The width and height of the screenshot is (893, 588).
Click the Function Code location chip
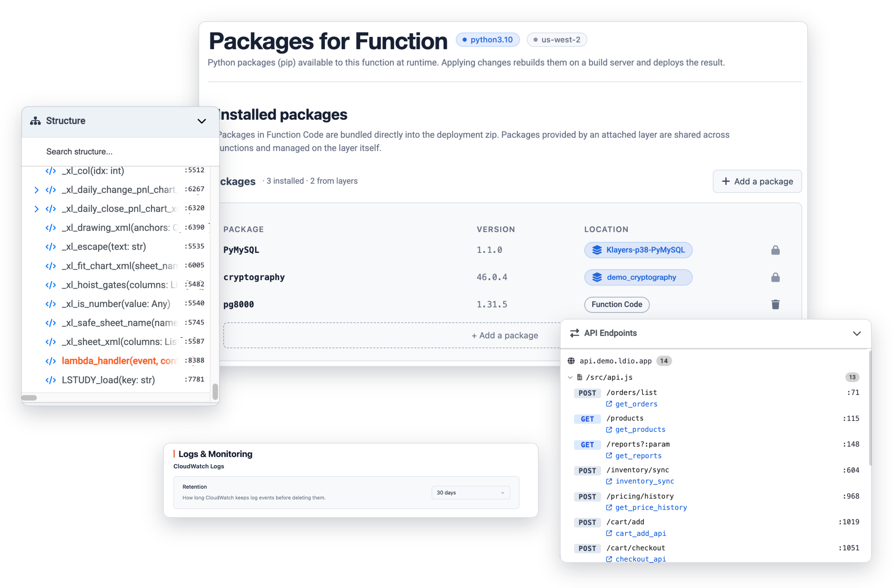click(617, 305)
